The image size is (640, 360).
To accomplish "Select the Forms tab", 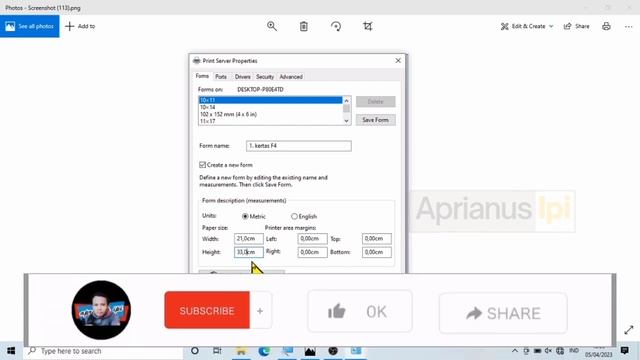I will click(x=202, y=76).
